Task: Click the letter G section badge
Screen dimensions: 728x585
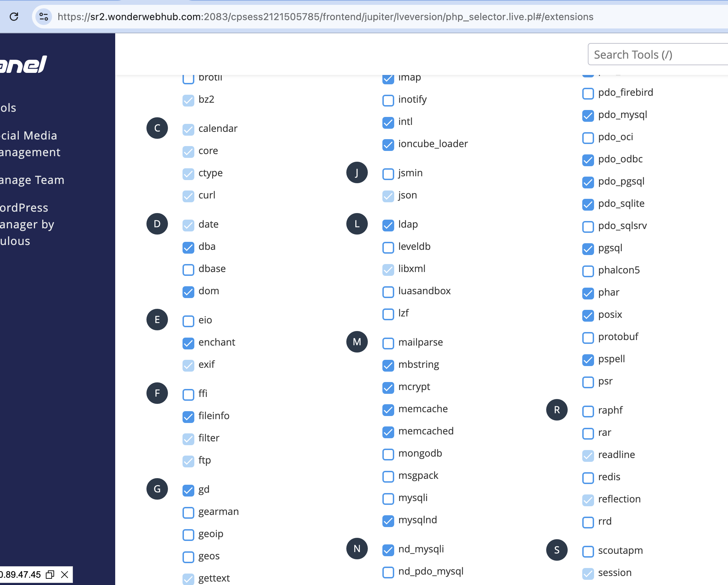Action: pyautogui.click(x=157, y=489)
